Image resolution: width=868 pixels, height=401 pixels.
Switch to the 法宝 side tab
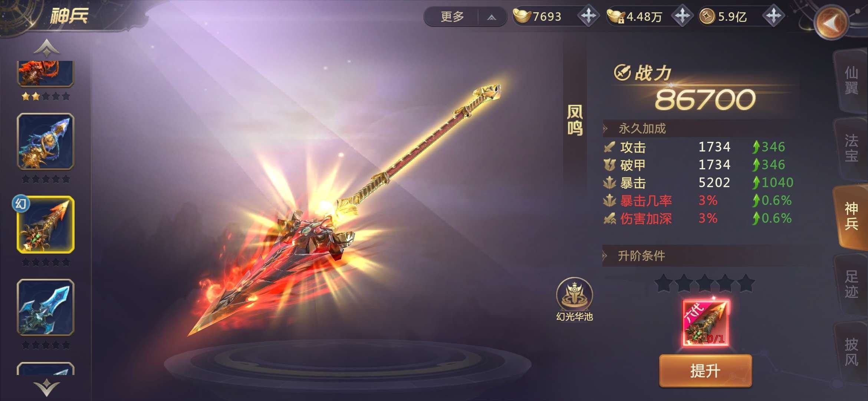(x=851, y=148)
